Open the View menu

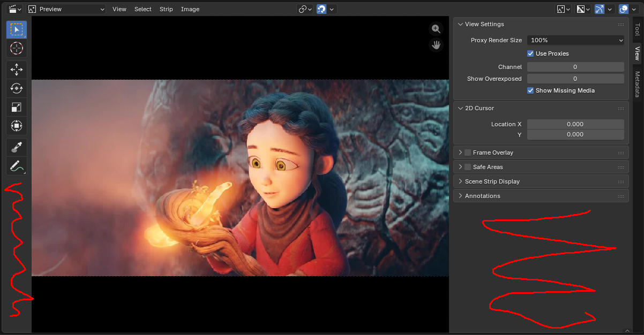click(119, 9)
